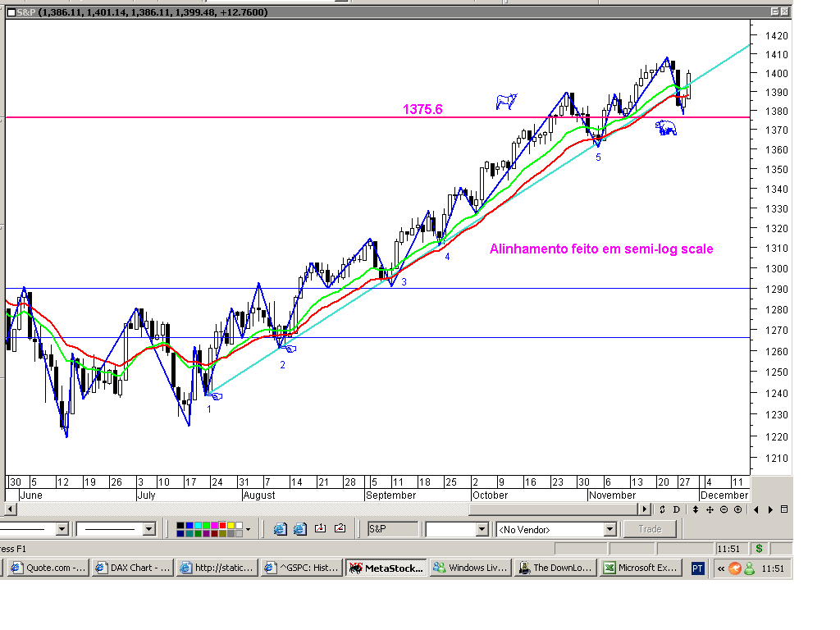Viewport: 840px width, 630px height.
Task: Click the vertical up-down arrow icon
Action: (696, 509)
